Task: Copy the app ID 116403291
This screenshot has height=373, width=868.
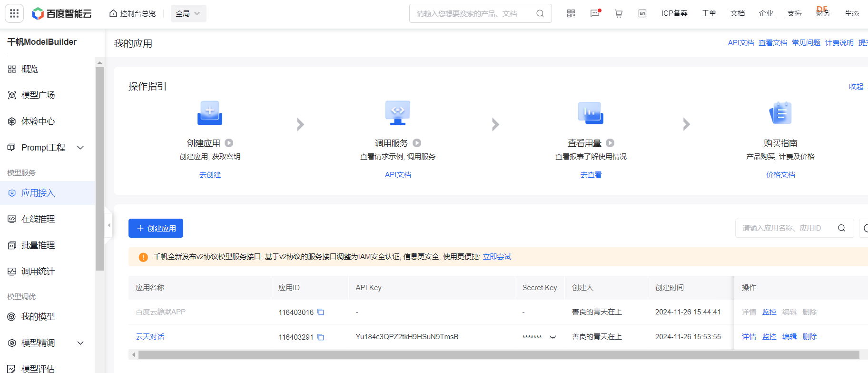Action: (x=321, y=337)
